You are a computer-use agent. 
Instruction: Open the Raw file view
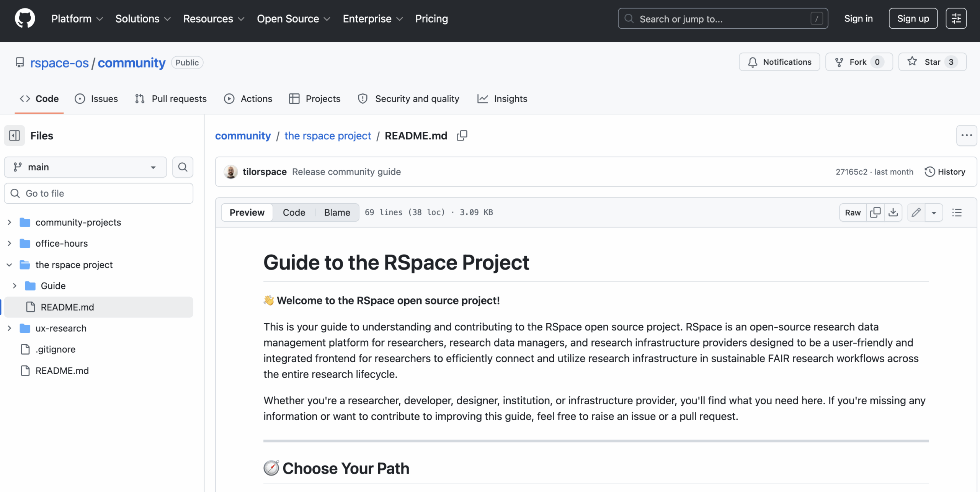(x=853, y=212)
